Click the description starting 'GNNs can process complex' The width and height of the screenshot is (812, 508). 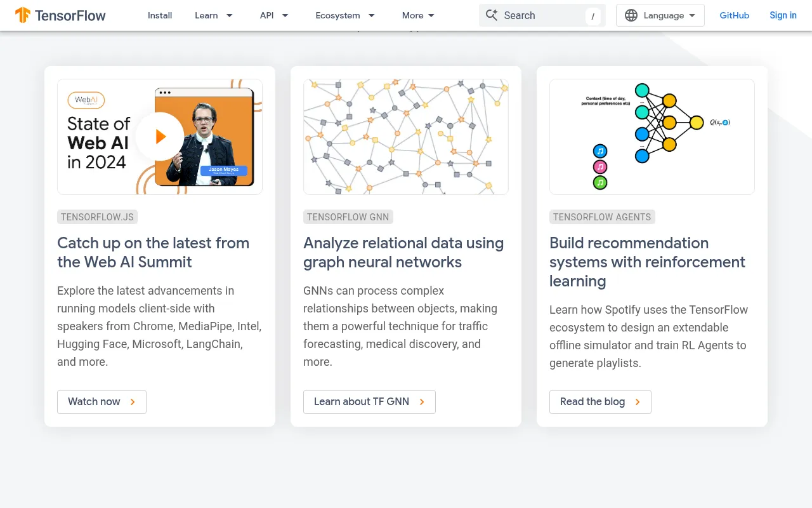coord(400,326)
